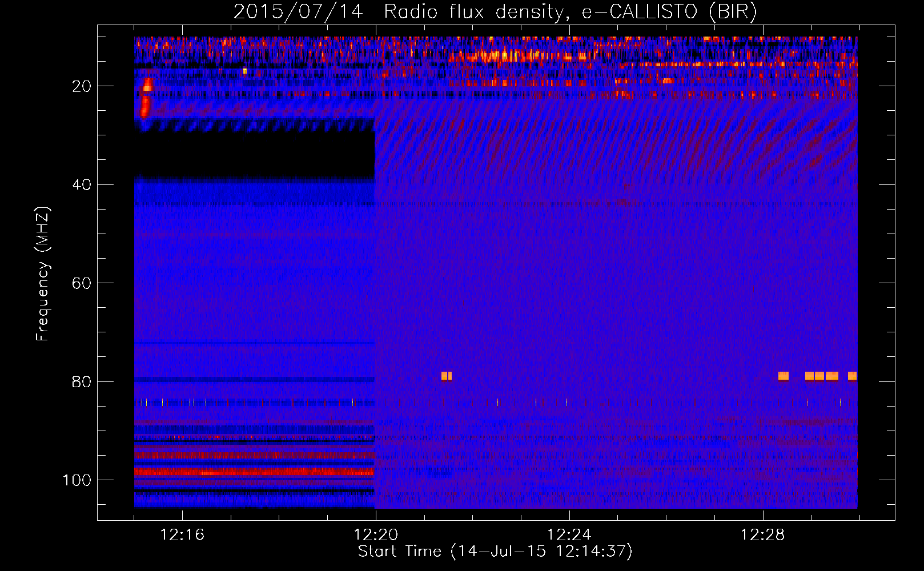
Task: Click the plot title 'Radio flux density, e-CALLISTO (BIR)'
Action: 570,11
